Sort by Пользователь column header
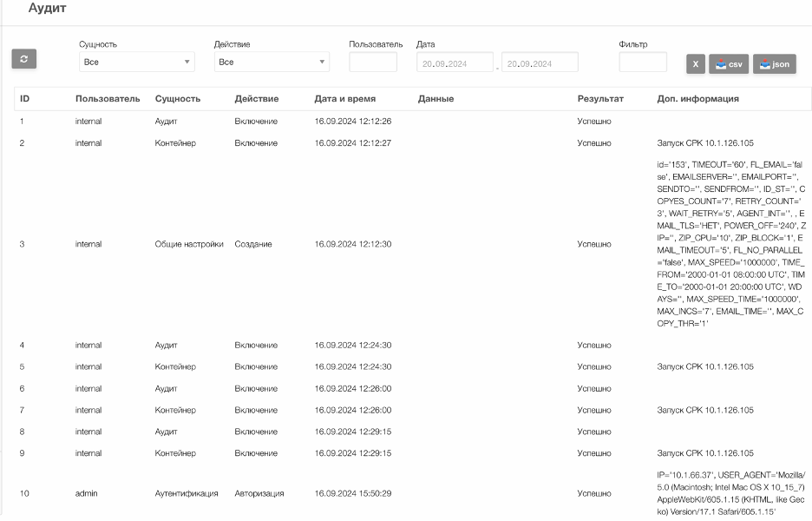Viewport: 812px width, 521px height. (x=108, y=98)
